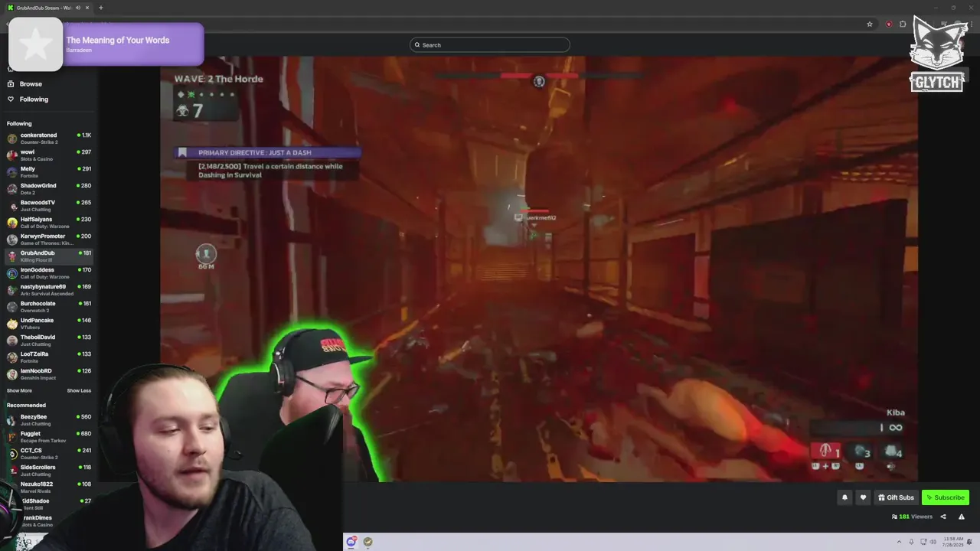
Task: Open Loo7ZeiRa Fortnite channel
Action: point(49,357)
